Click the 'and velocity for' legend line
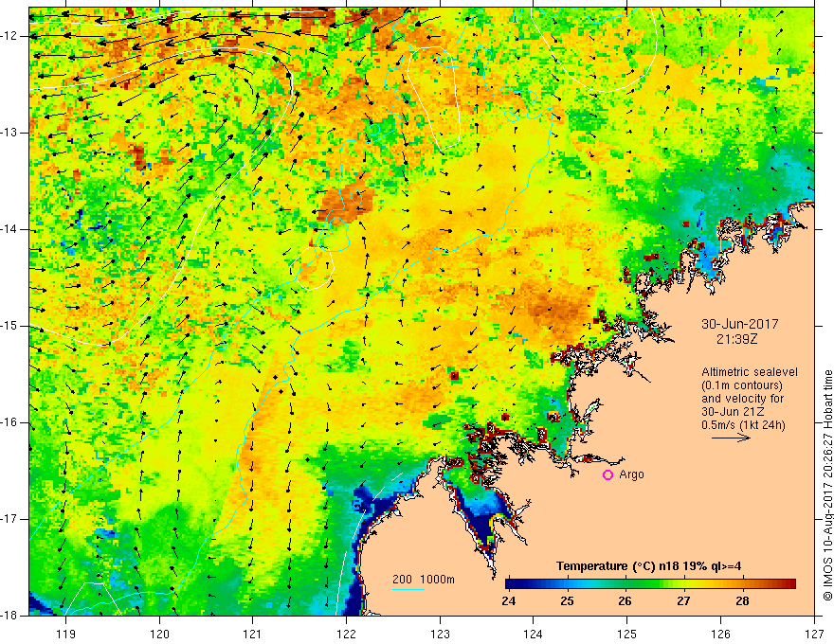The image size is (834, 644). (x=742, y=399)
